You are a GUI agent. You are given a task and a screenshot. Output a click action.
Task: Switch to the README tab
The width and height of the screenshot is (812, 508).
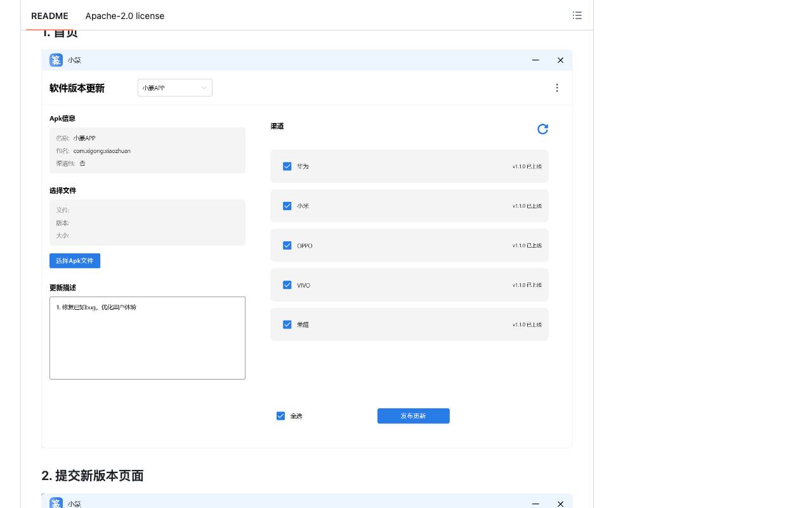click(49, 16)
